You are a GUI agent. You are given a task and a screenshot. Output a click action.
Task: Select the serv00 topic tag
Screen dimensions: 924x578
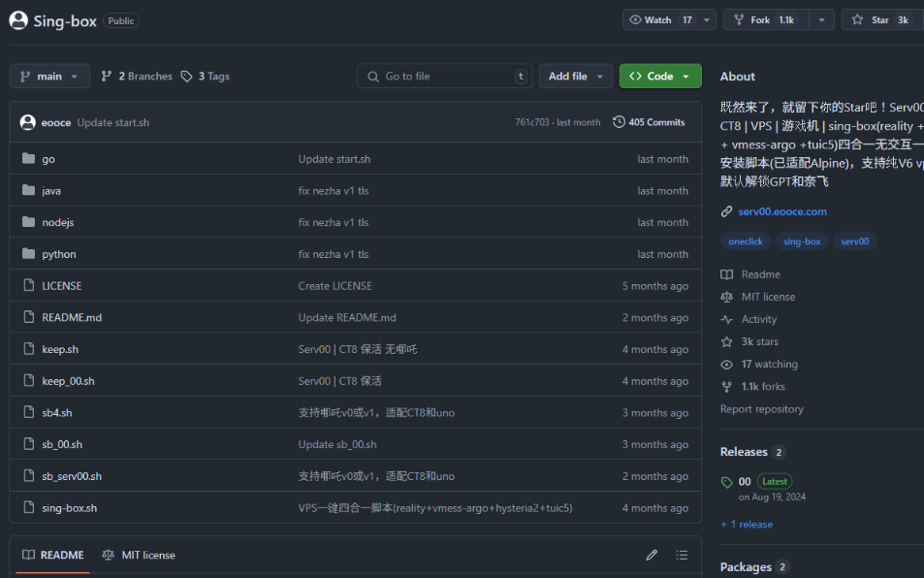(855, 241)
